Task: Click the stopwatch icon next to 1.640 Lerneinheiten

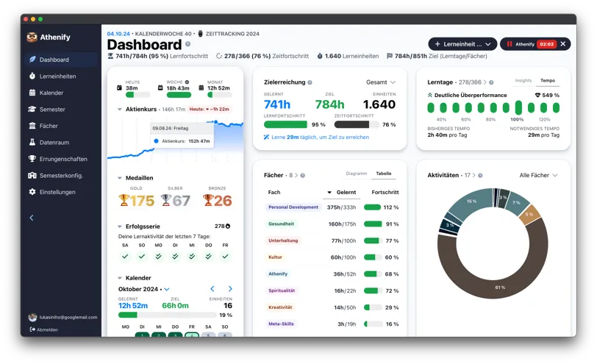Action: [320, 56]
